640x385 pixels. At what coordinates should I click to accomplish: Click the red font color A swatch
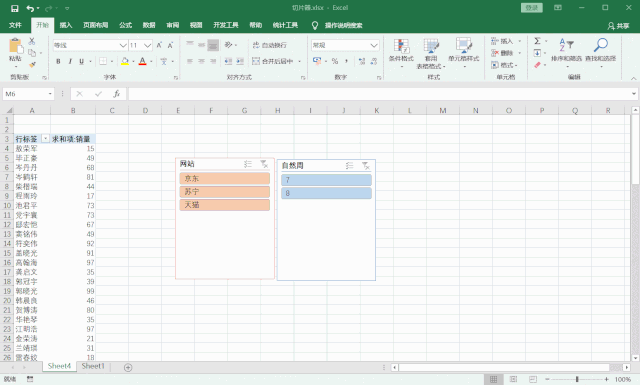(x=142, y=61)
